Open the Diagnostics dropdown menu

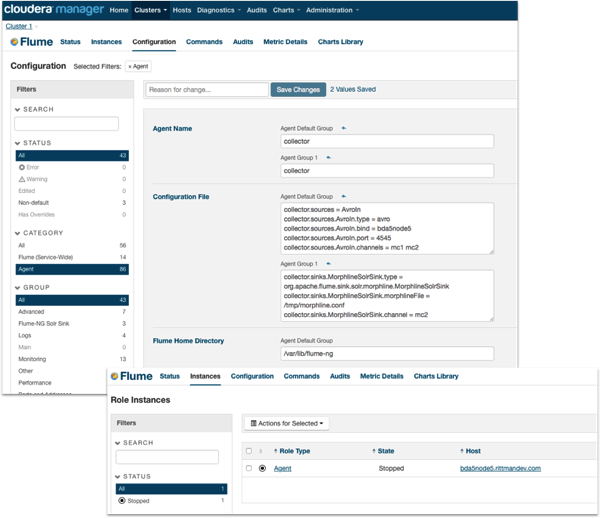(218, 10)
